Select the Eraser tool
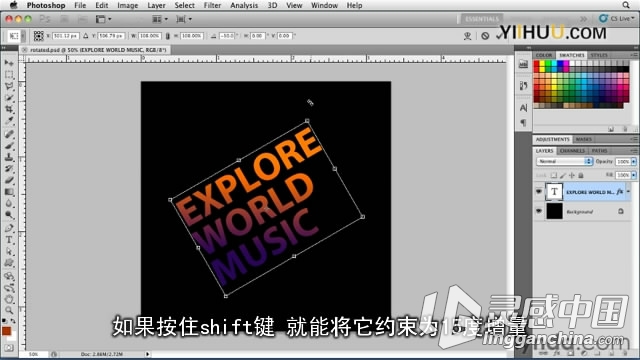This screenshot has width=640, height=360. [x=9, y=180]
